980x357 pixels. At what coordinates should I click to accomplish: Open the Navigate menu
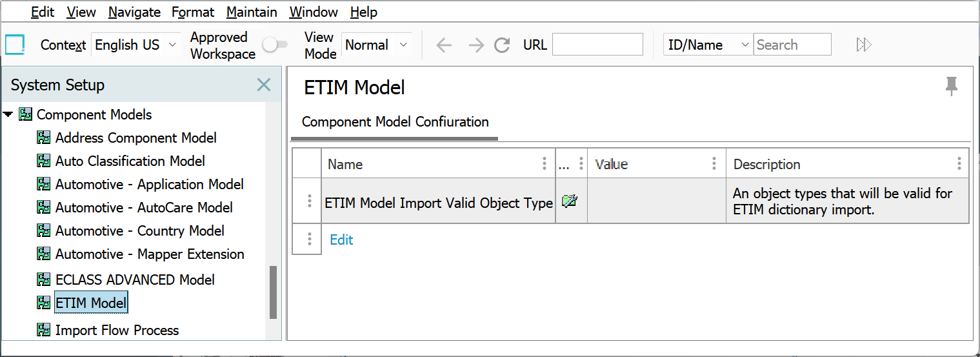click(134, 12)
